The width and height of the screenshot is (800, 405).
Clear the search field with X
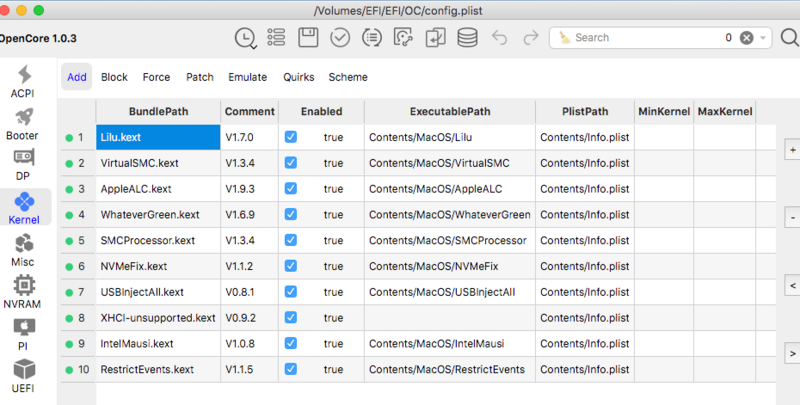[x=746, y=38]
